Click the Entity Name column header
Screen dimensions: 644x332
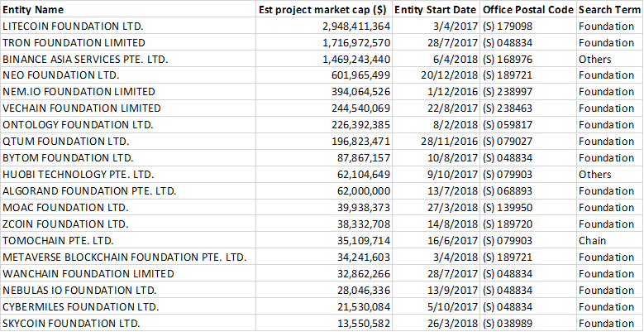coord(33,10)
